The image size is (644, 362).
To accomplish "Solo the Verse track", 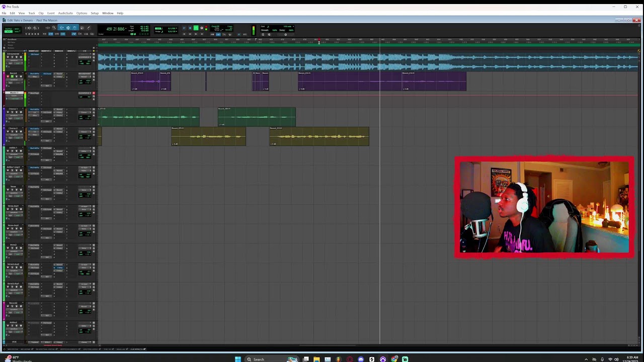I will [x=17, y=190].
